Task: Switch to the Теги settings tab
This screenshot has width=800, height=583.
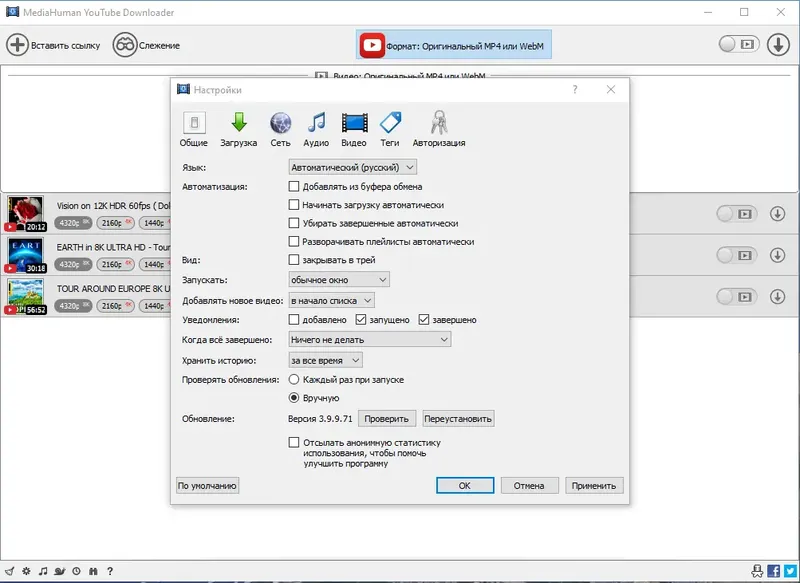Action: [390, 129]
